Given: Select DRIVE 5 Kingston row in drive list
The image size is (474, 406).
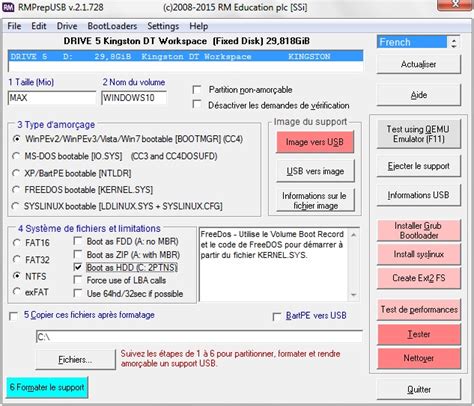Looking at the screenshot, I should [186, 56].
